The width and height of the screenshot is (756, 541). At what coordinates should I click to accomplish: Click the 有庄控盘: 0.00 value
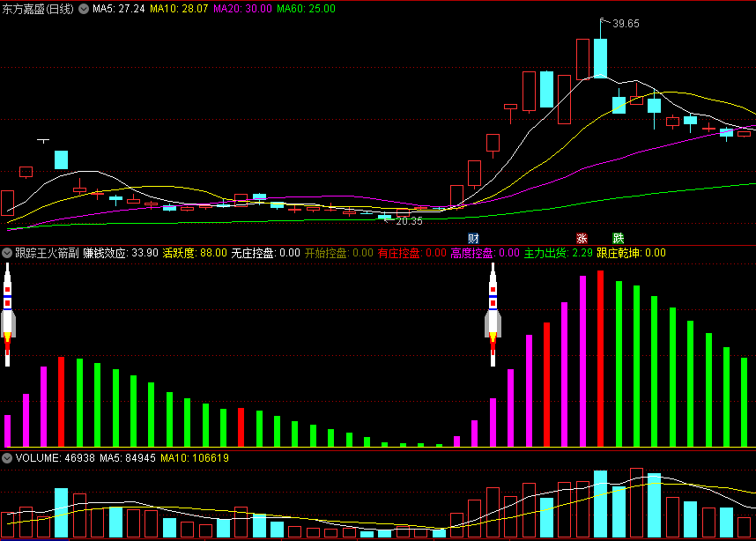pyautogui.click(x=412, y=253)
